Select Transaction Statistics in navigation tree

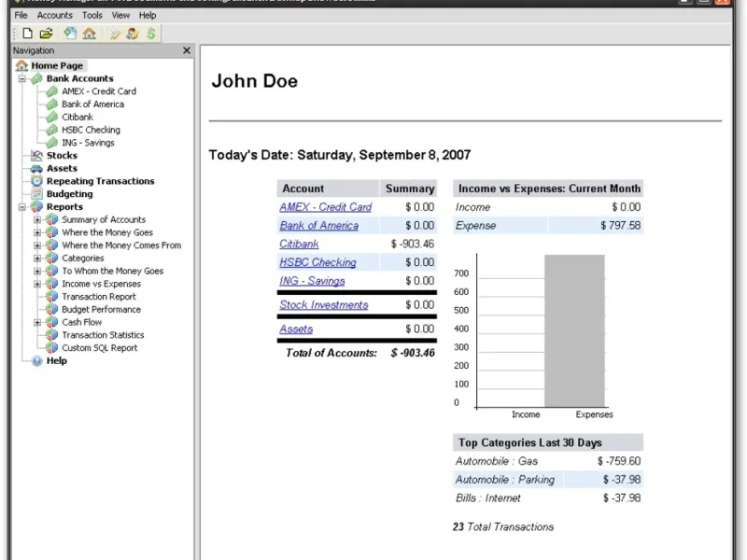pyautogui.click(x=103, y=335)
